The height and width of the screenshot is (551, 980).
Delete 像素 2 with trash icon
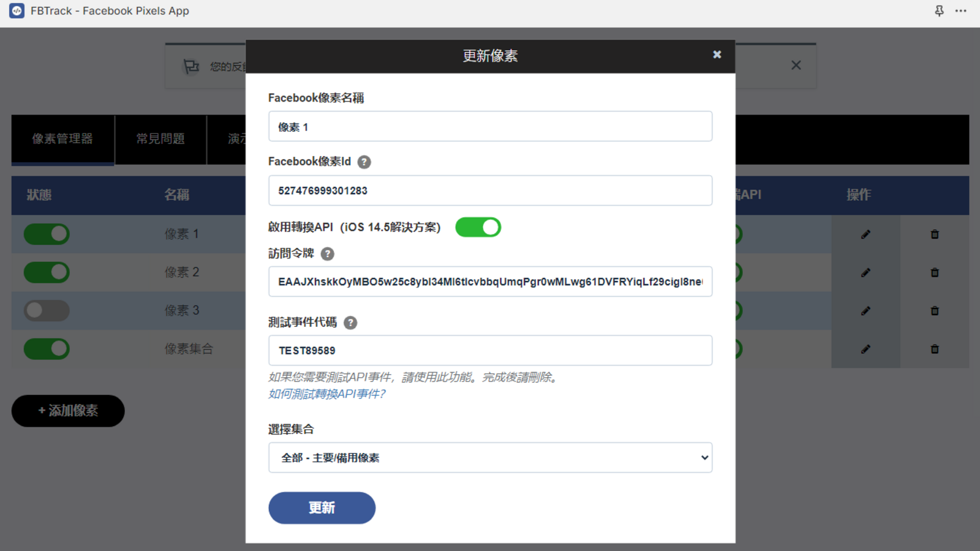pos(935,273)
